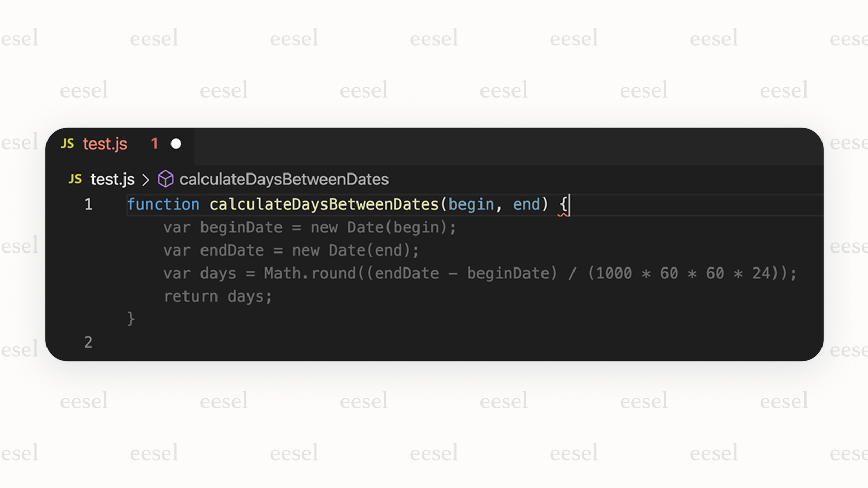
Task: Click the unsaved changes dot on the tab
Action: pos(176,144)
